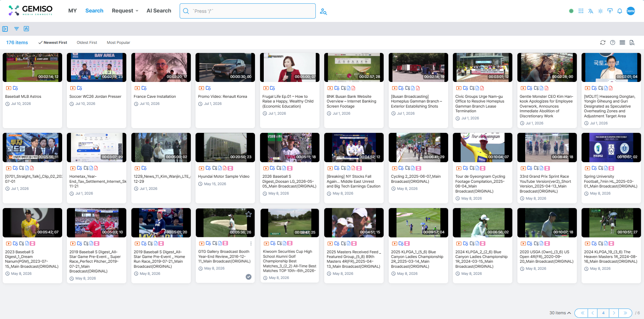Screen dimensions: 644x319
Task: Go to the next page
Action: [614, 313]
